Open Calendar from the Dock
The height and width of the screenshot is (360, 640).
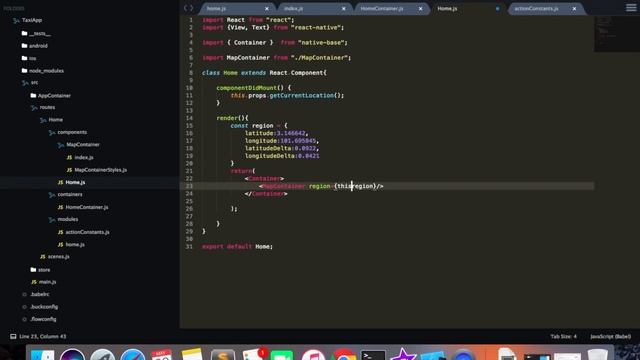(162, 355)
